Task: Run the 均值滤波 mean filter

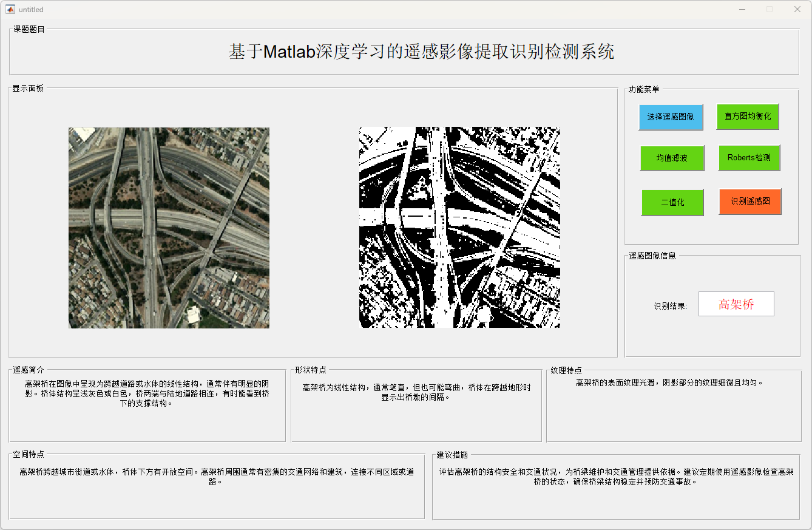Action: click(x=672, y=158)
